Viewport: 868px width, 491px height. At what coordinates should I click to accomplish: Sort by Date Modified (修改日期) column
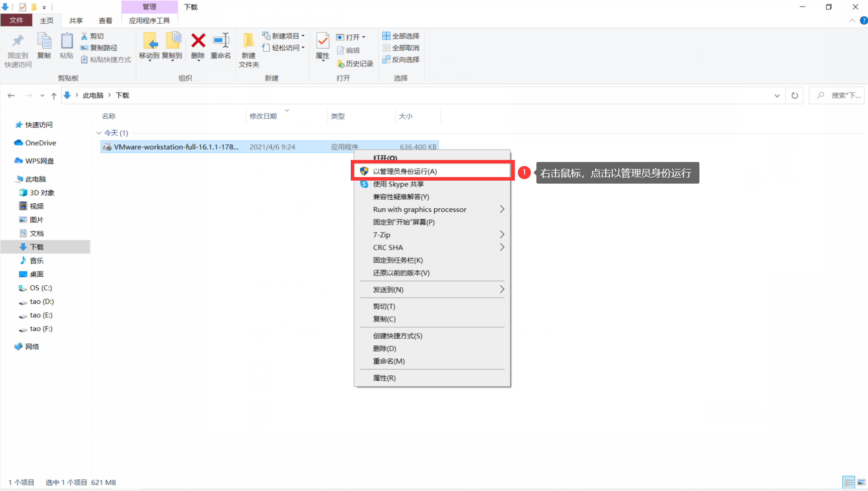[x=263, y=116]
